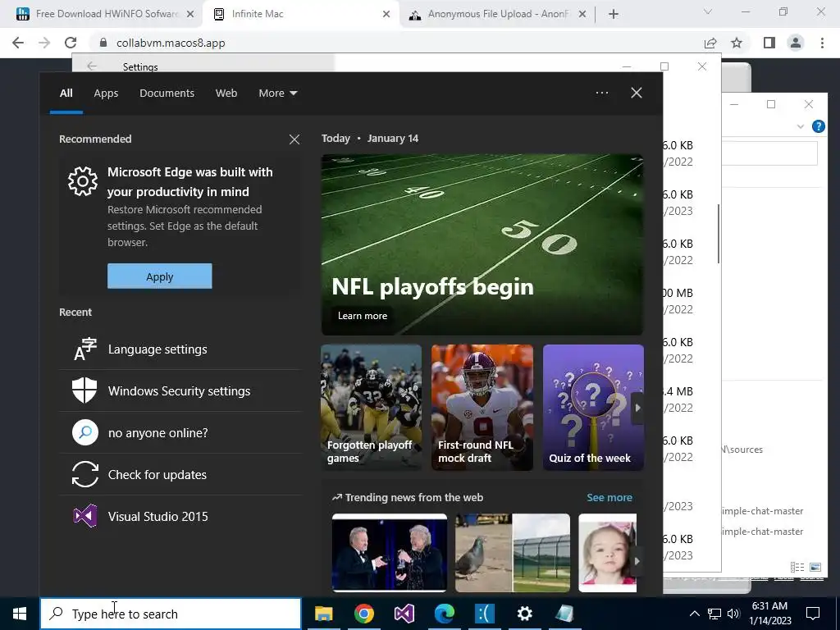This screenshot has height=630, width=840.
Task: Advance the trending news carousel arrow
Action: (x=637, y=561)
